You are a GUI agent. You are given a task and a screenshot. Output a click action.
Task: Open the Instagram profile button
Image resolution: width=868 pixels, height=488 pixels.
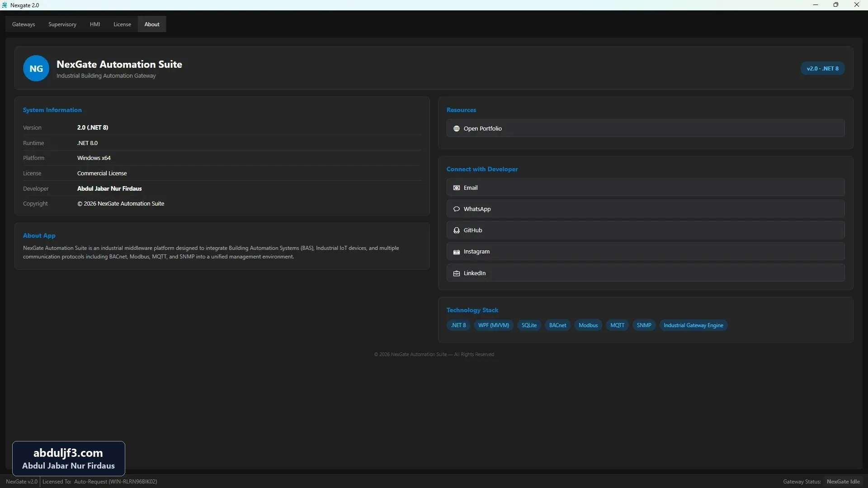[646, 251]
